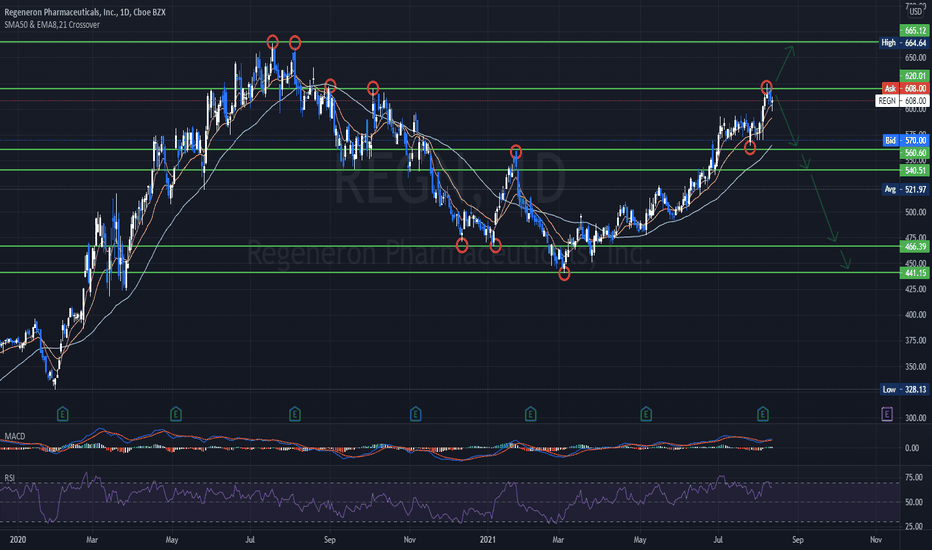
Task: Select the earnings marker near May 2021
Action: pos(646,414)
